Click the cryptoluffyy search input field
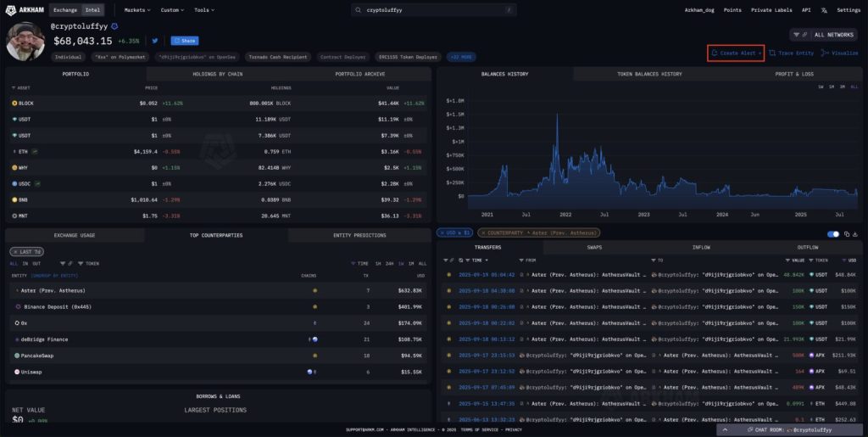This screenshot has width=868, height=437. [x=433, y=10]
